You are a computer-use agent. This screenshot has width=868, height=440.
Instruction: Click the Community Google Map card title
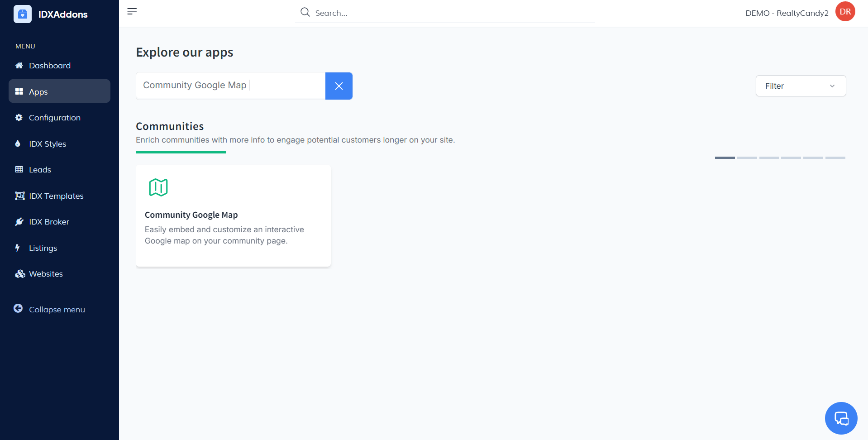point(191,215)
